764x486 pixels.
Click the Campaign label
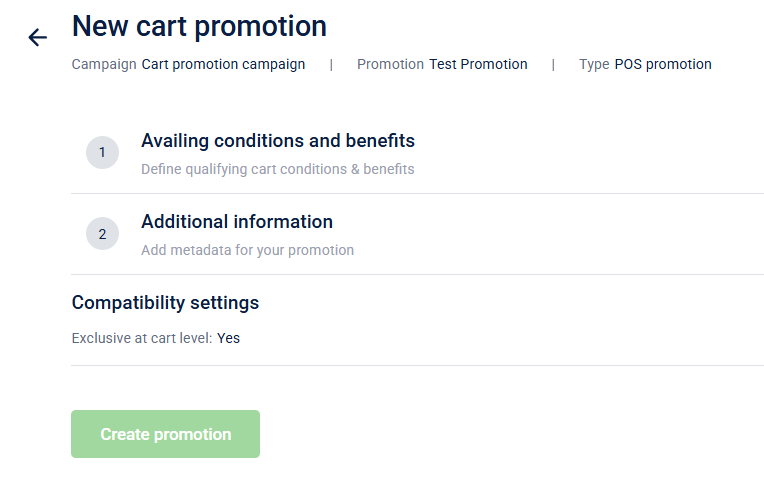[x=104, y=64]
